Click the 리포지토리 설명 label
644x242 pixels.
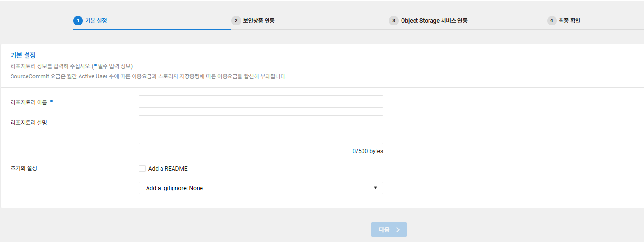(29, 122)
